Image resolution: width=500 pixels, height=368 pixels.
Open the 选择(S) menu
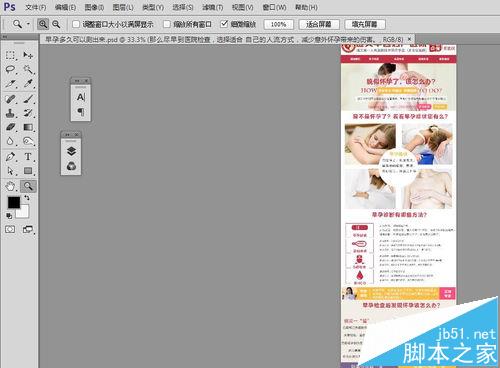(183, 7)
